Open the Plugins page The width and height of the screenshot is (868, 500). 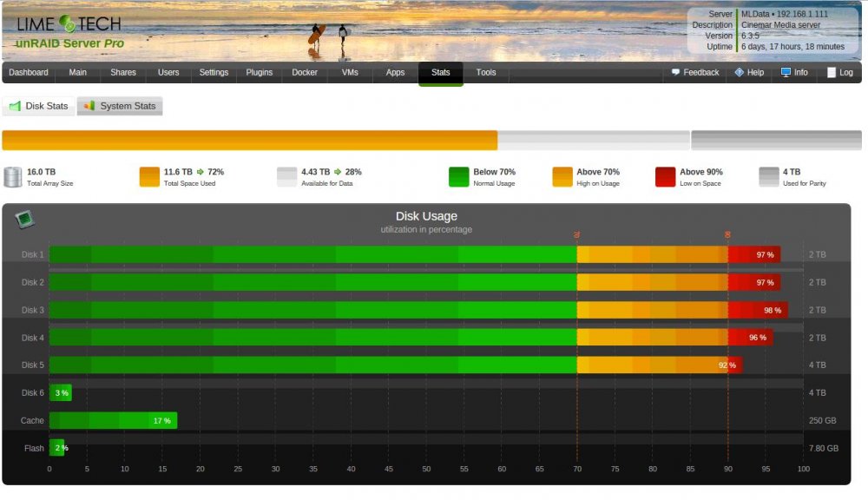(x=259, y=73)
